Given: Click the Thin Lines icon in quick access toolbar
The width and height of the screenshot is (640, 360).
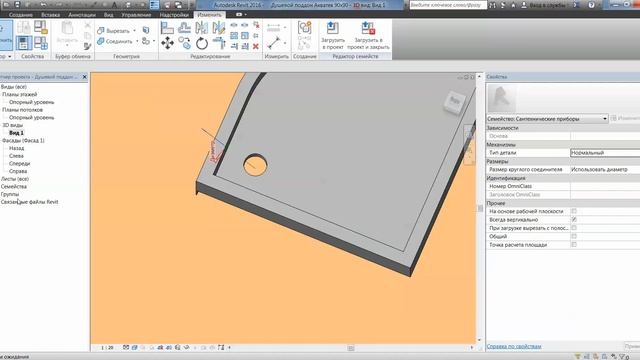Looking at the screenshot, I should coord(154,5).
